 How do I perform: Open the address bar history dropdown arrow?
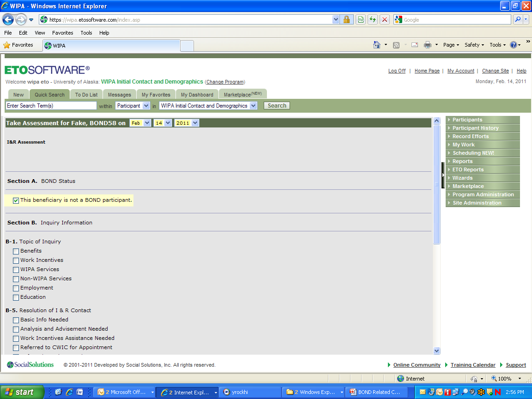tap(336, 20)
